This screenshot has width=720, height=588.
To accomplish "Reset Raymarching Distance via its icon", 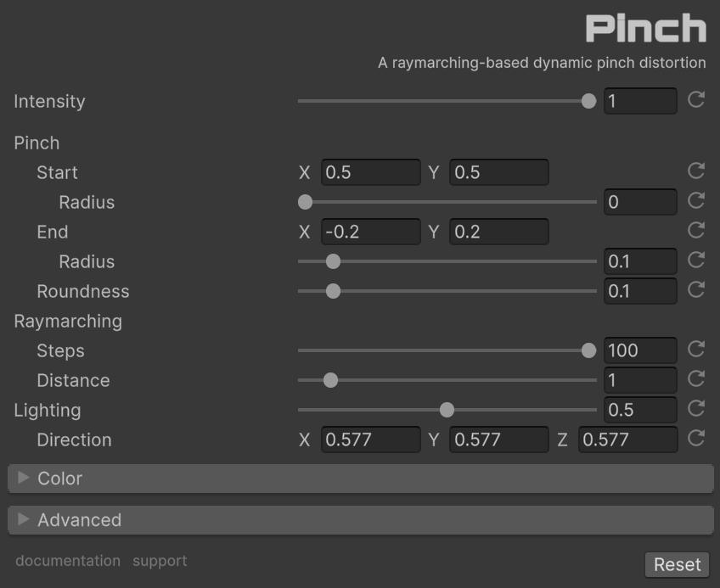I will (696, 379).
